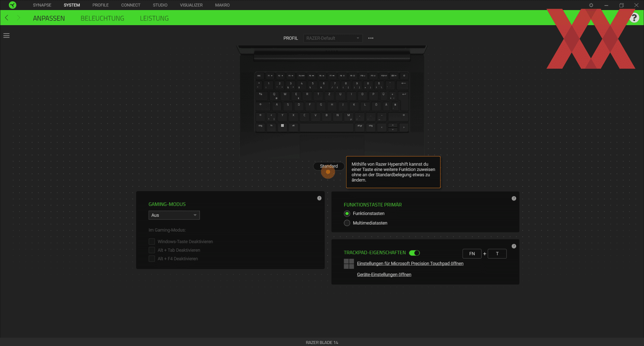Viewport: 644px width, 346px height.
Task: Select the ANPASSEN sub-tab
Action: click(x=49, y=18)
